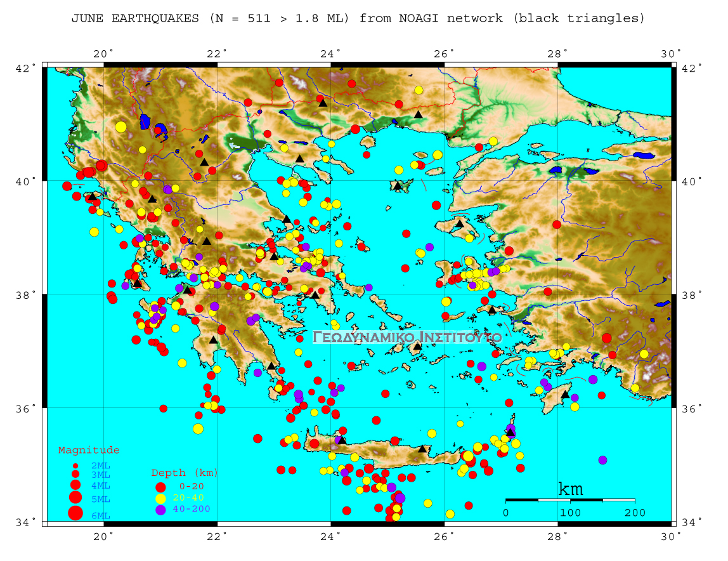728x561 pixels.
Task: Click the 4ML magnitude circle in legend
Action: pyautogui.click(x=75, y=485)
